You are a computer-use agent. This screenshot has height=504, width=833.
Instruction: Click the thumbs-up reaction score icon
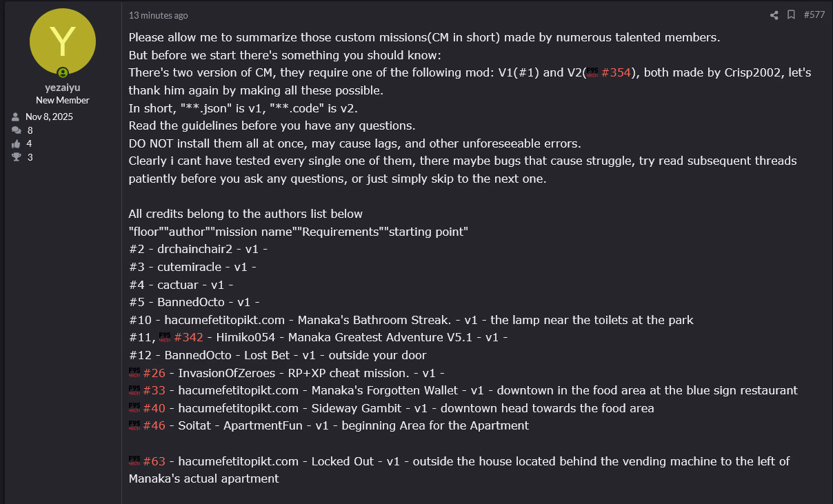point(16,143)
